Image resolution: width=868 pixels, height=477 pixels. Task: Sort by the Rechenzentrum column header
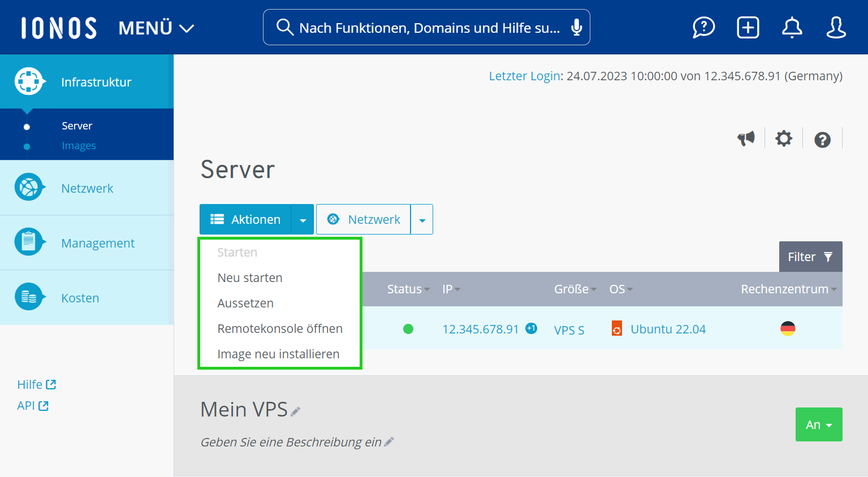pyautogui.click(x=789, y=289)
